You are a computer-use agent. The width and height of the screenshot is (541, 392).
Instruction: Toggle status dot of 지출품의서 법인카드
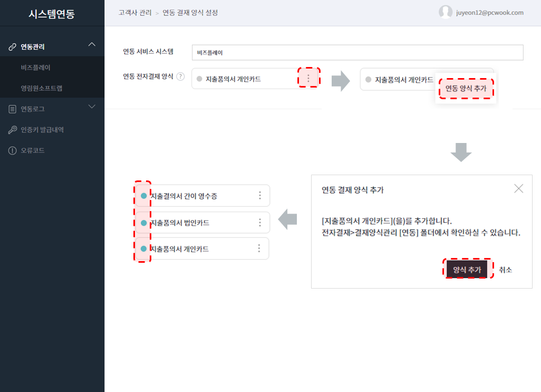(143, 223)
